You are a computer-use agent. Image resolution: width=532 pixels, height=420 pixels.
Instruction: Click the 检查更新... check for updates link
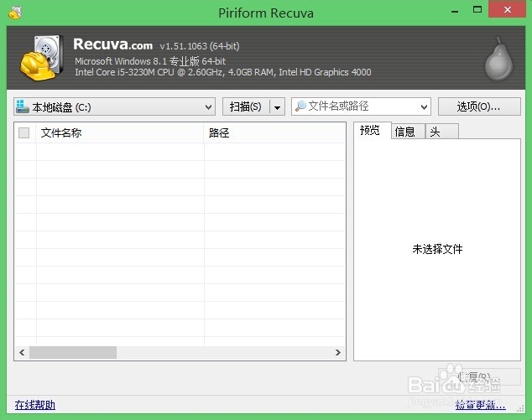coord(481,405)
